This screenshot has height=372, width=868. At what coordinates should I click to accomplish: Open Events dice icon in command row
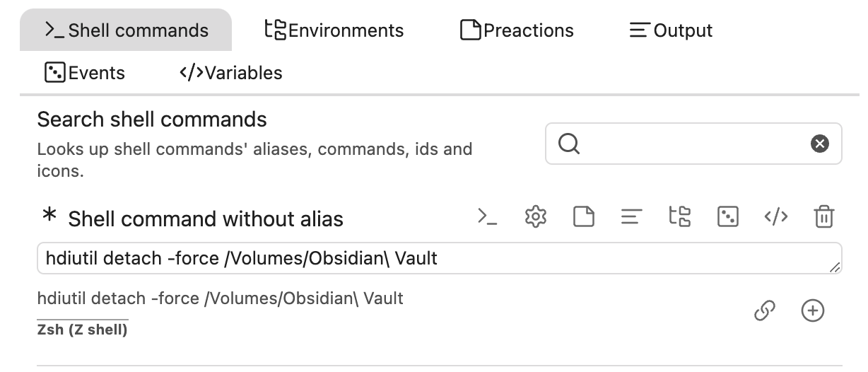(727, 217)
